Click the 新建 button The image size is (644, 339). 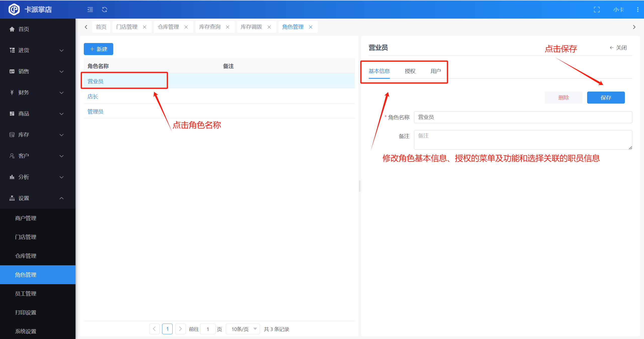pos(98,49)
